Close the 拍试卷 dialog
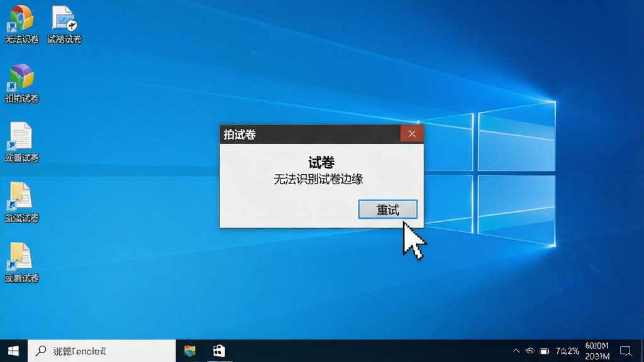This screenshot has width=644, height=362. (412, 134)
